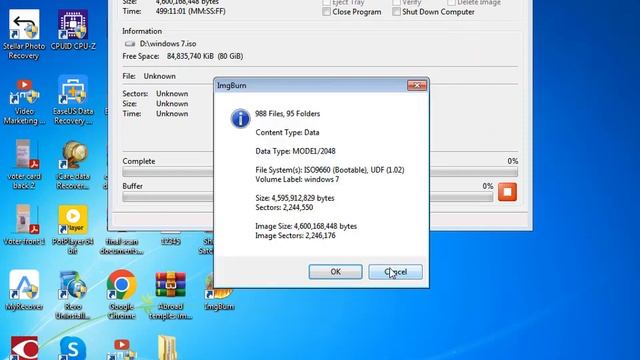Click the Buffer progress bar

(308, 197)
